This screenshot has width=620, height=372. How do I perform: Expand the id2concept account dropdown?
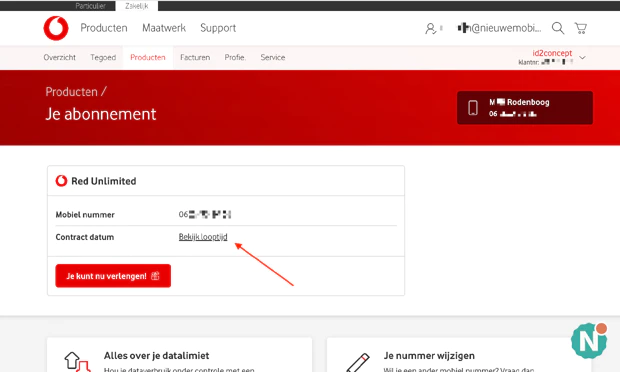tap(582, 58)
